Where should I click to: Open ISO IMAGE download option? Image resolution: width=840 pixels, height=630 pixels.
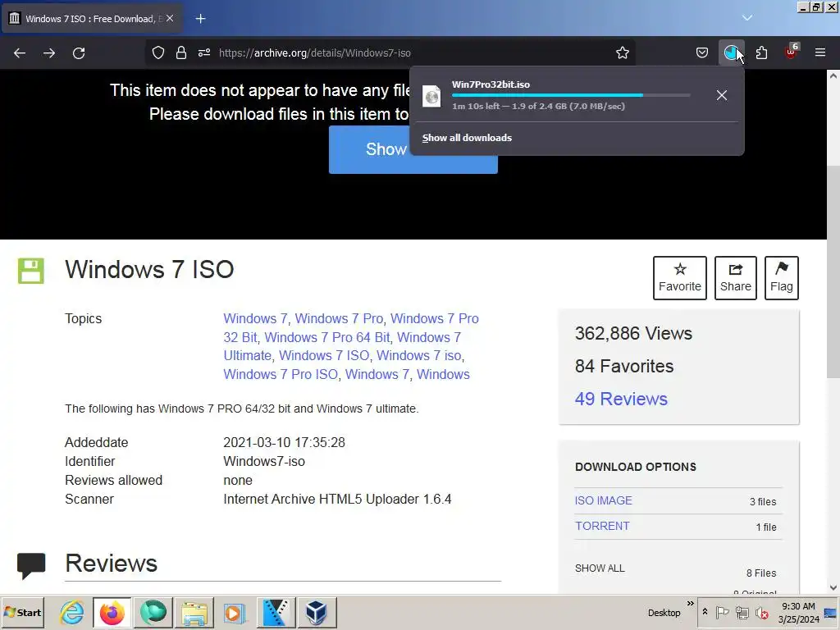(603, 501)
